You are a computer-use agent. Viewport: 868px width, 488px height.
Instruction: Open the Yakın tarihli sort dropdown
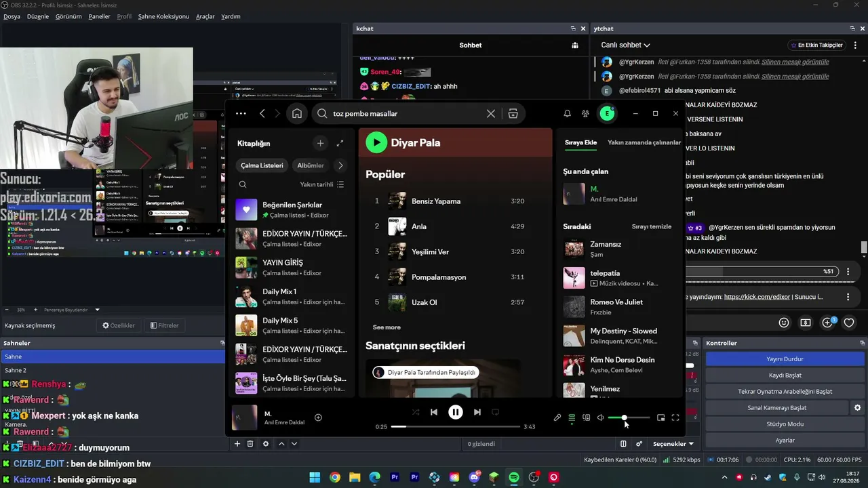click(322, 184)
